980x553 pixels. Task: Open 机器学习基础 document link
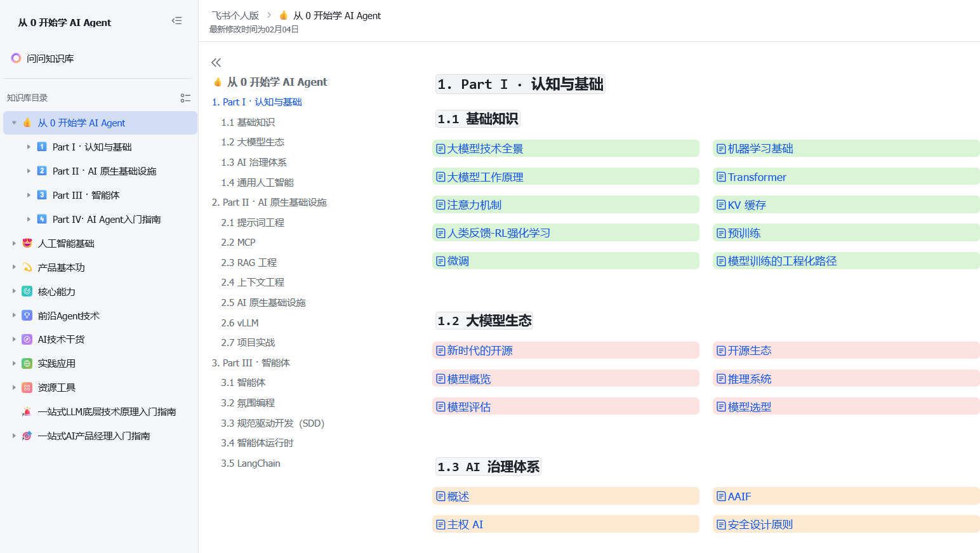[x=760, y=149]
